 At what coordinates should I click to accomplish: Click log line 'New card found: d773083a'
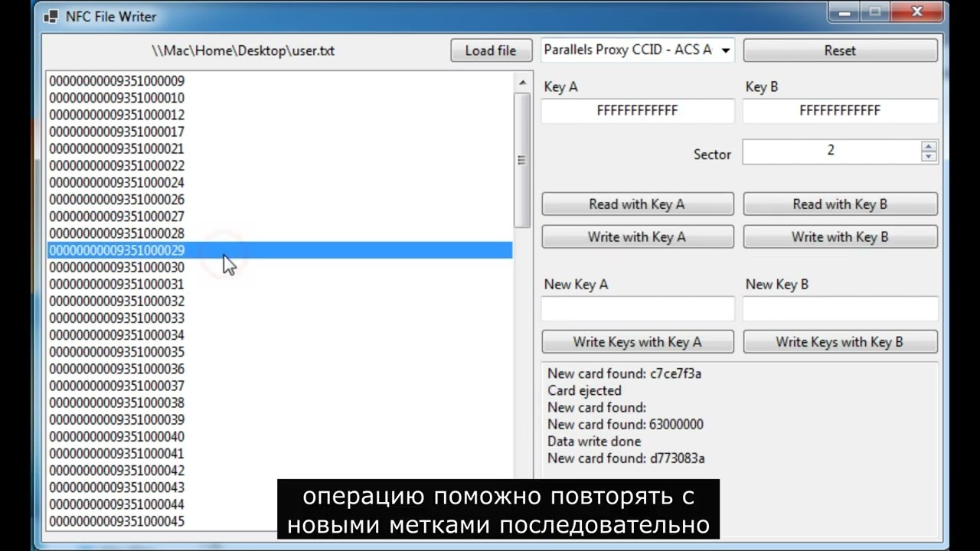pos(626,458)
